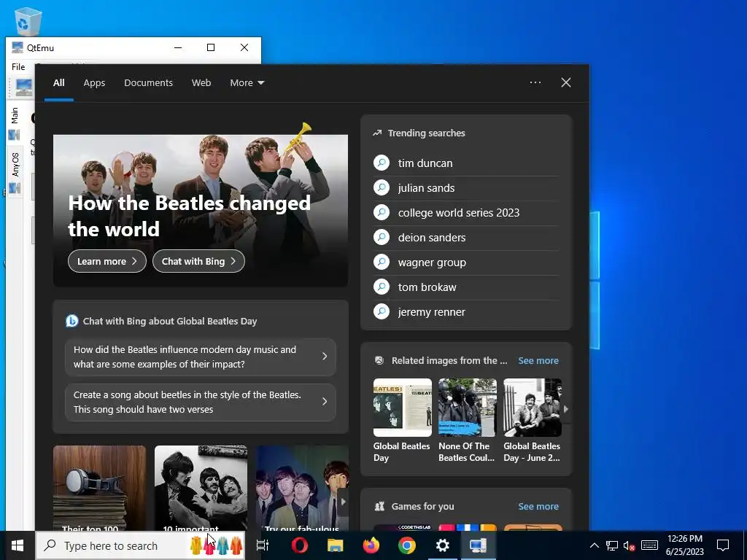Click the colorful coats search highlight icon
The width and height of the screenshot is (747, 560).
click(216, 545)
